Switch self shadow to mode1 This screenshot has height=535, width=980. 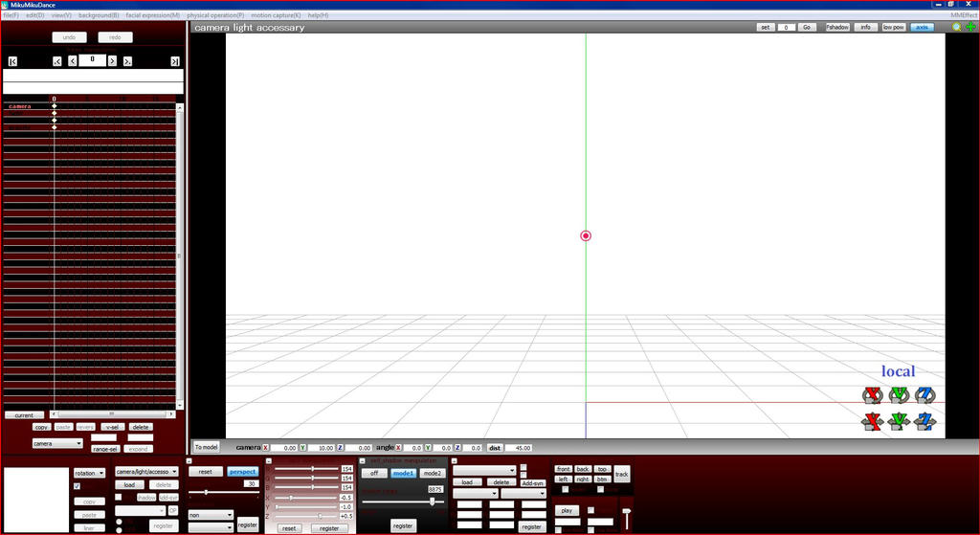click(x=403, y=474)
